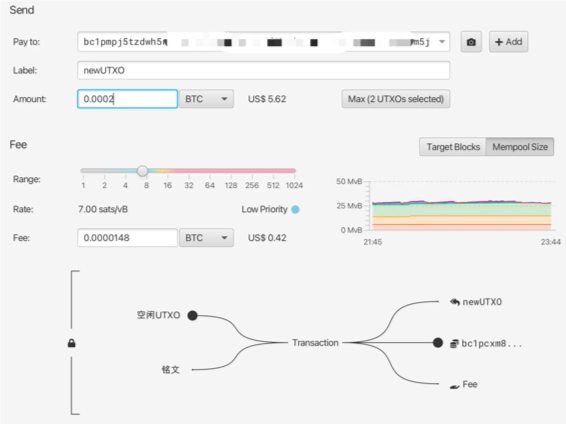The height and width of the screenshot is (424, 566).
Task: Click the bc1pcxm8... output address text
Action: tap(492, 344)
